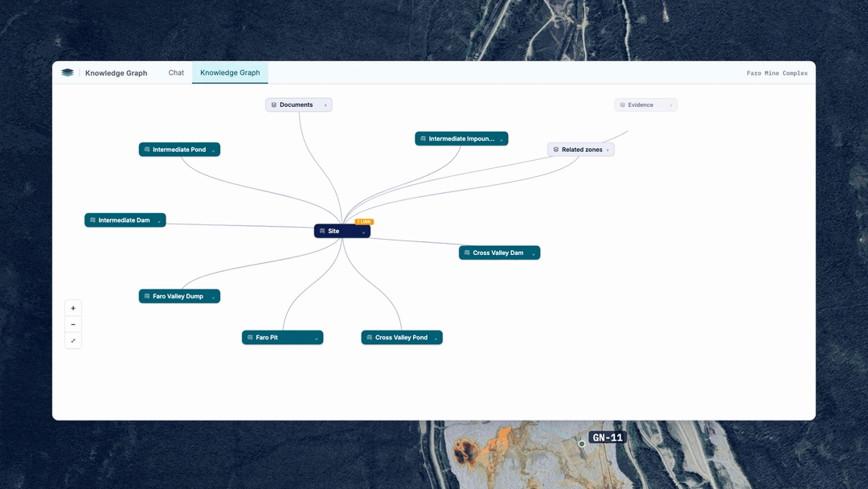Click the Faro Mine Complex text
Screen dimensions: 868x489
[777, 73]
